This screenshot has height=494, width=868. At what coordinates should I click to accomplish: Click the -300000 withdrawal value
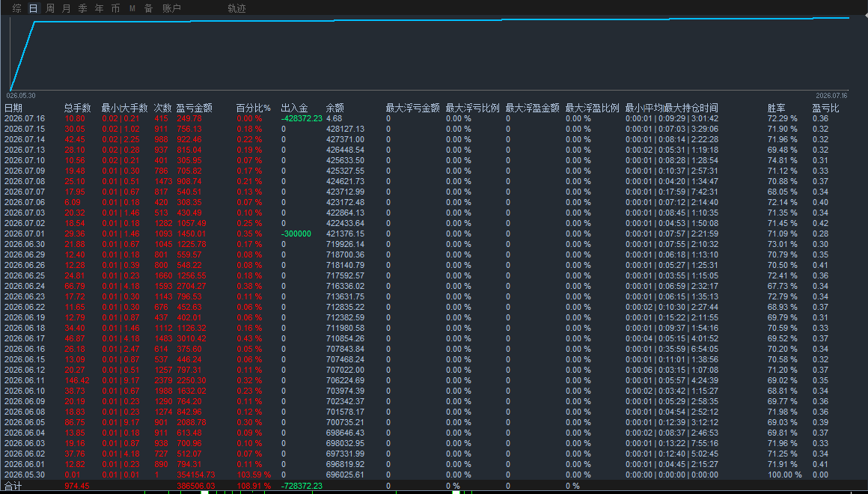[296, 234]
